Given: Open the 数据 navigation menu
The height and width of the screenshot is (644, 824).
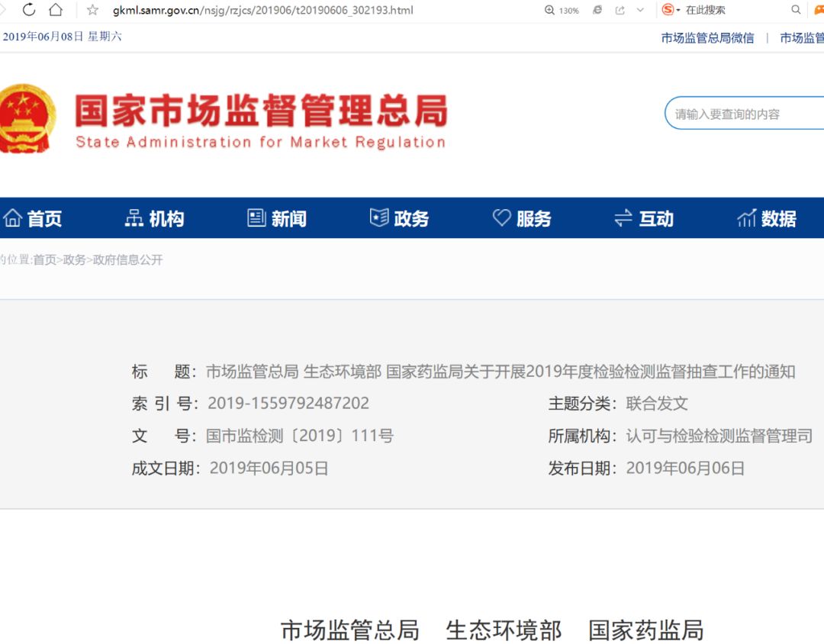Looking at the screenshot, I should coord(779,218).
